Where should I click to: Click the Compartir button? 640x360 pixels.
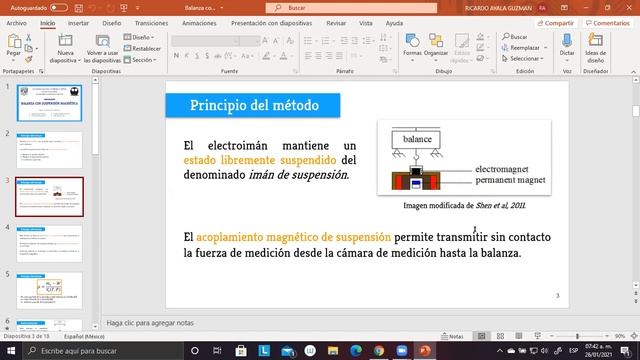pos(556,23)
